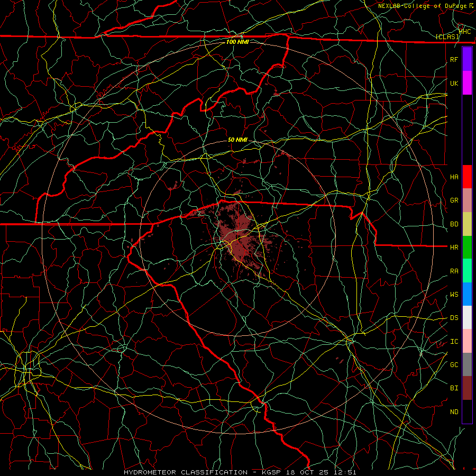
Task: Click the DS legend label
Action: click(x=454, y=317)
